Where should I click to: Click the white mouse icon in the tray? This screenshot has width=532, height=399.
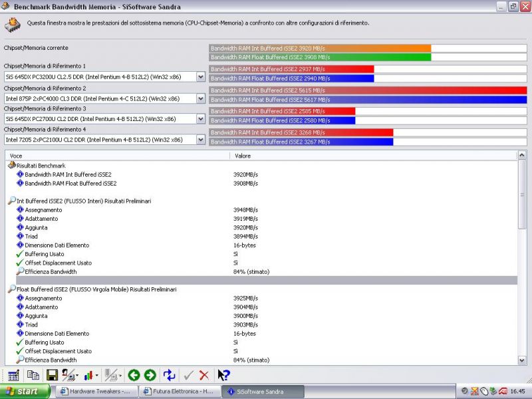pos(484,391)
